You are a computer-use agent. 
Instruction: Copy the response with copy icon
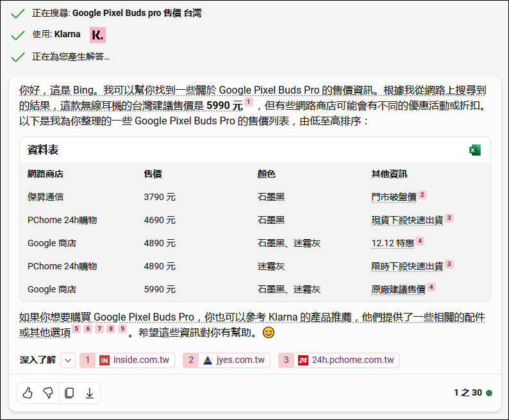click(69, 392)
